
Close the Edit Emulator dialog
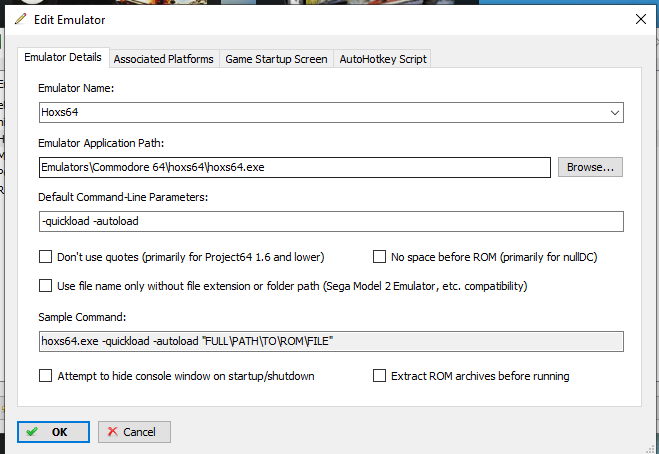coord(641,19)
